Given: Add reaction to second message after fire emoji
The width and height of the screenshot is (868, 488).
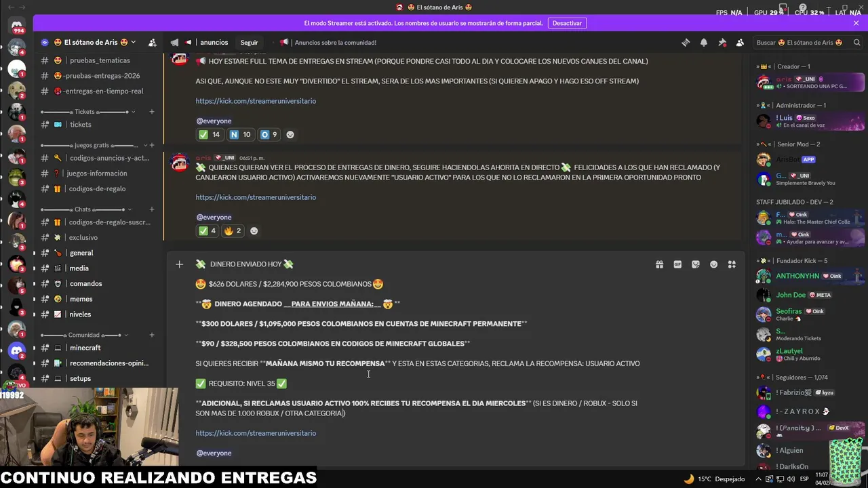Looking at the screenshot, I should coord(254,230).
